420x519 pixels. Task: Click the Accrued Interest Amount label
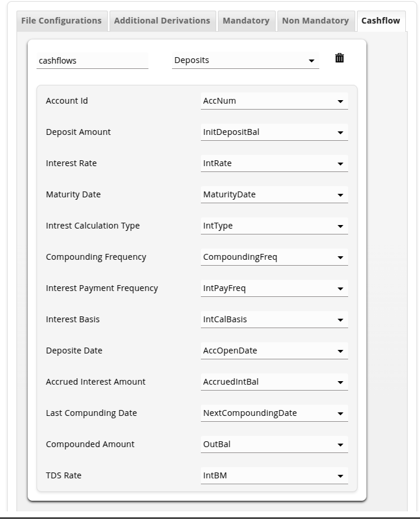click(x=95, y=382)
